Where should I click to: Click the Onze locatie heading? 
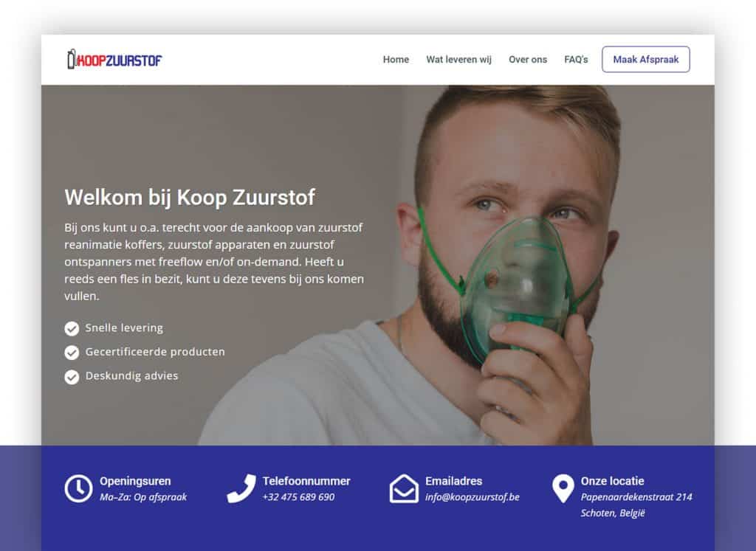(x=612, y=481)
